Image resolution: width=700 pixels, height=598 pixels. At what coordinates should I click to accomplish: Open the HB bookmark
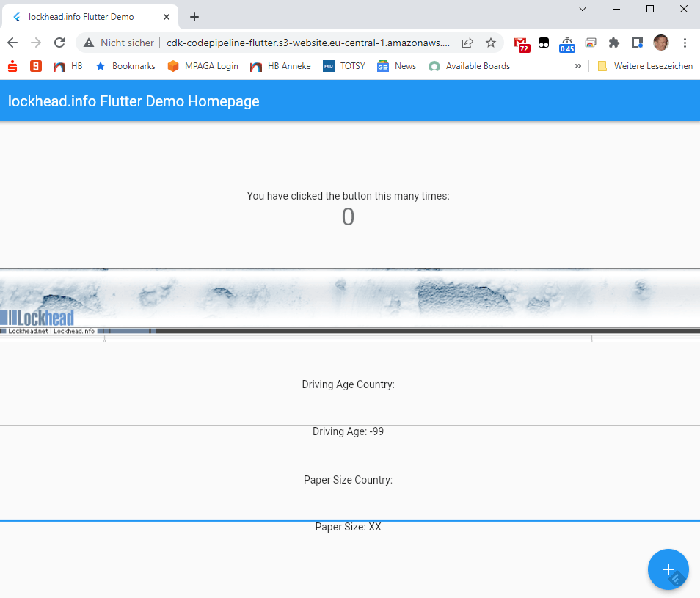(x=68, y=66)
